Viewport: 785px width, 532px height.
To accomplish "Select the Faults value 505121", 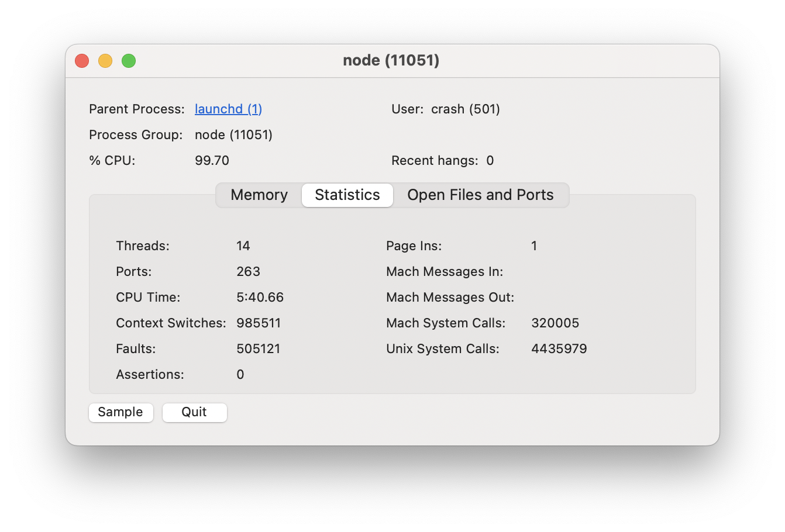I will click(258, 348).
